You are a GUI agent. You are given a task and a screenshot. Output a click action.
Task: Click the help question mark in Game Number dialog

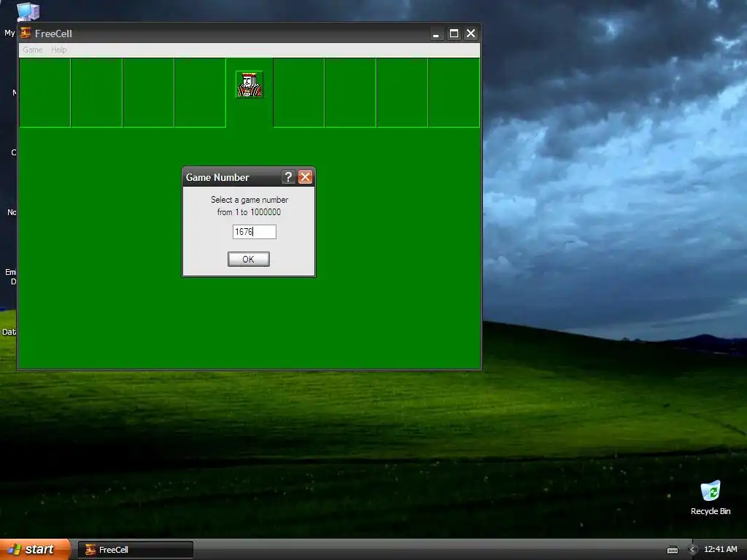(287, 177)
